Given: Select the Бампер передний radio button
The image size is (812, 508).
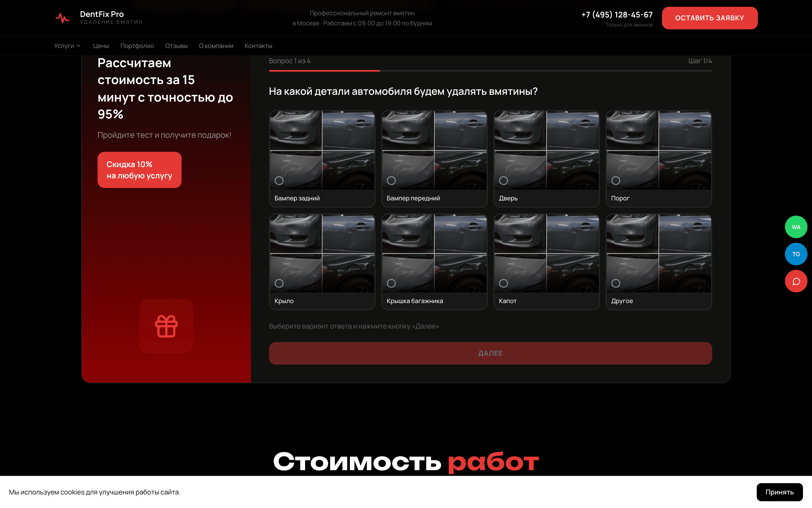Looking at the screenshot, I should click(391, 180).
